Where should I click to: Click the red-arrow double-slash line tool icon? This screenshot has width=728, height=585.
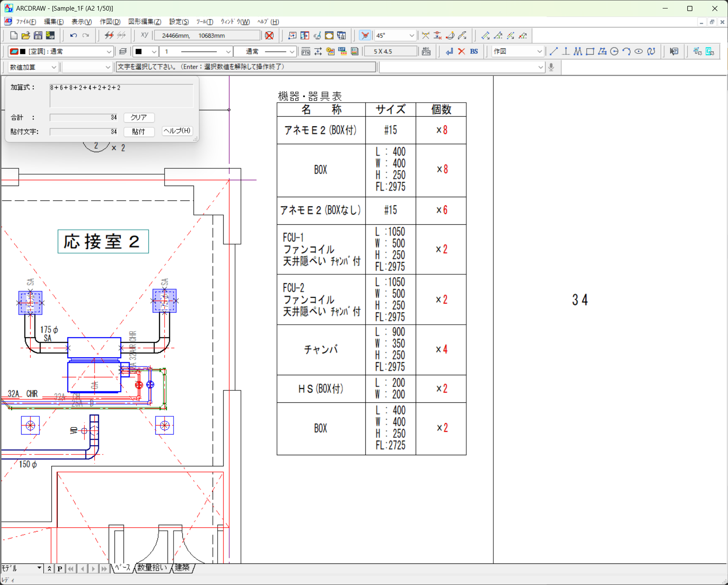point(109,36)
